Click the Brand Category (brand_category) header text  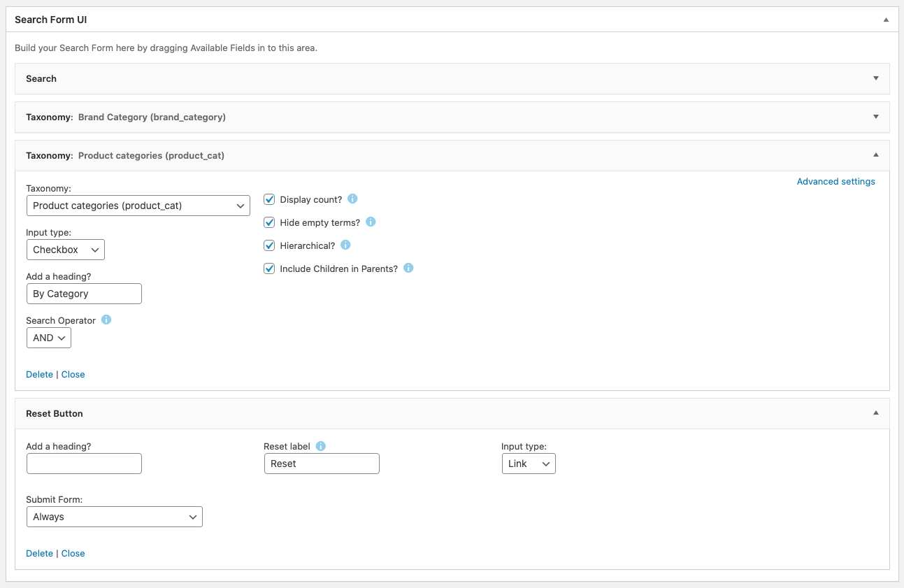pyautogui.click(x=152, y=117)
